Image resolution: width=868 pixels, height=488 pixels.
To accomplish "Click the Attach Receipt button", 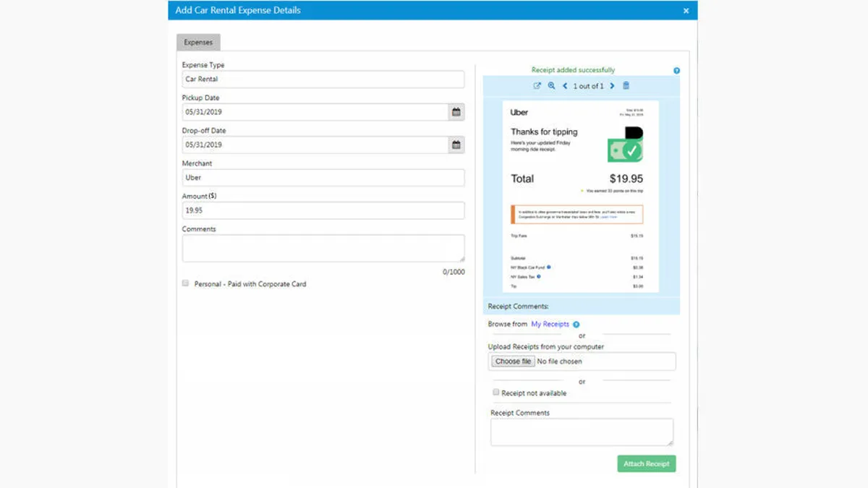I will pyautogui.click(x=647, y=463).
